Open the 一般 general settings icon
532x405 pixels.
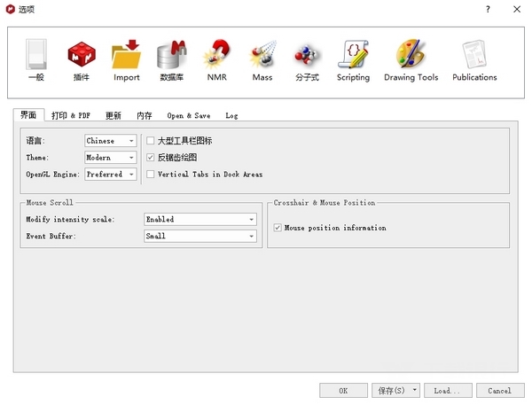[35, 58]
